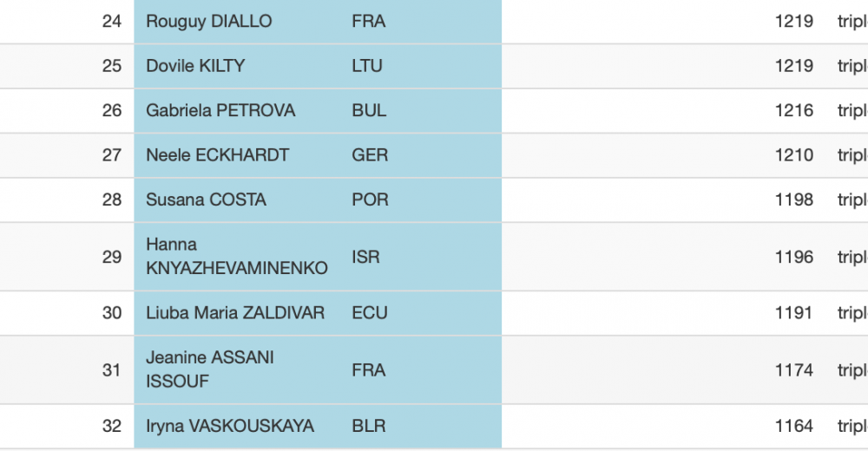The image size is (868, 451).
Task: Select Jeanine ASSANI ISSOUF entry
Action: [210, 369]
